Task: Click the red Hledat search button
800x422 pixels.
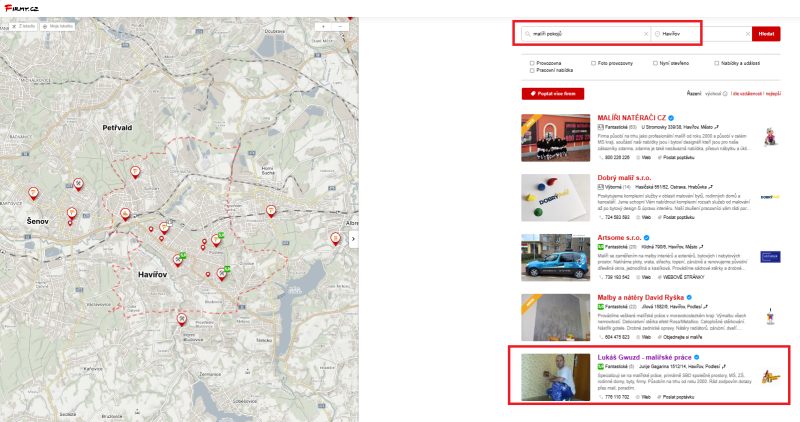Action: coord(766,34)
